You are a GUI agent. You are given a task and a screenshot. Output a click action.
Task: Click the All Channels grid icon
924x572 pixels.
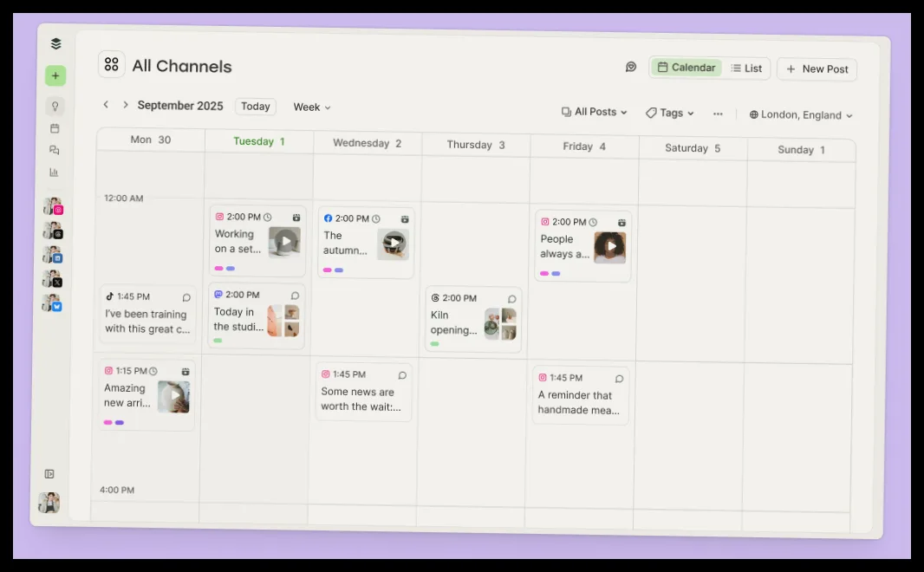(x=111, y=63)
